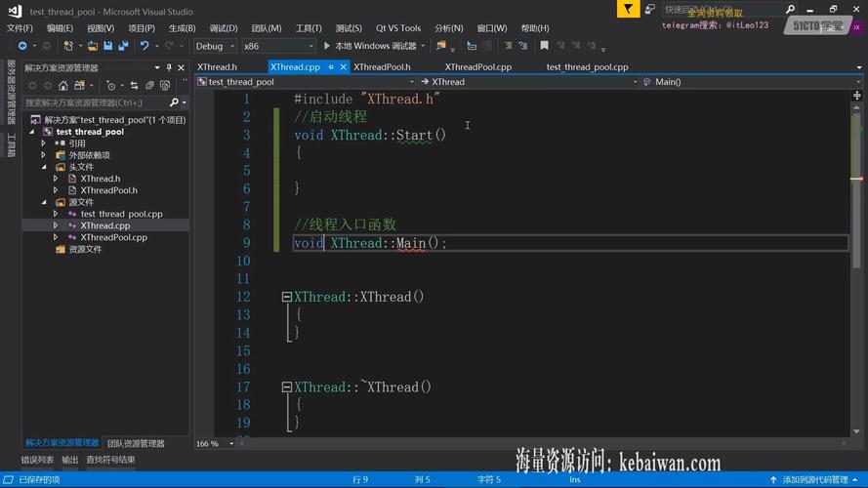Click the split editor plus icon
The image size is (868, 488).
click(857, 96)
